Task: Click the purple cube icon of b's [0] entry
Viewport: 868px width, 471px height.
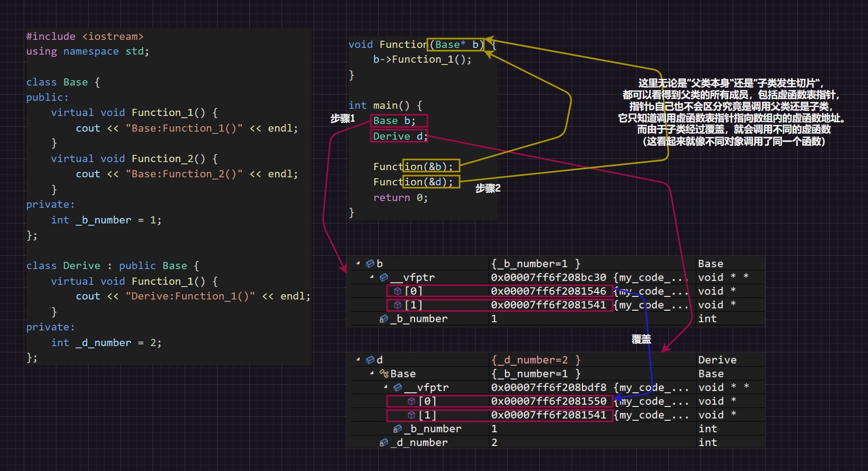Action: tap(397, 291)
